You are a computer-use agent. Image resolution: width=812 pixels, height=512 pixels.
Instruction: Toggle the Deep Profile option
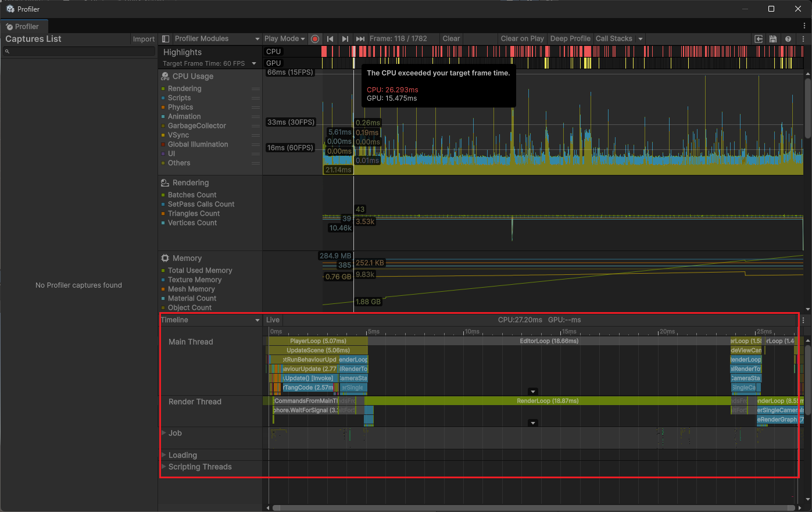(x=570, y=39)
